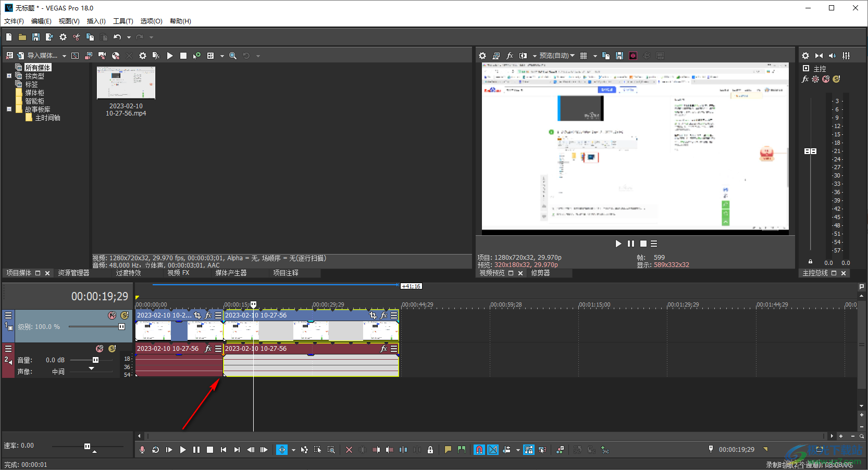The width and height of the screenshot is (868, 470).
Task: Click the media FX icon in project media
Action: (156, 56)
